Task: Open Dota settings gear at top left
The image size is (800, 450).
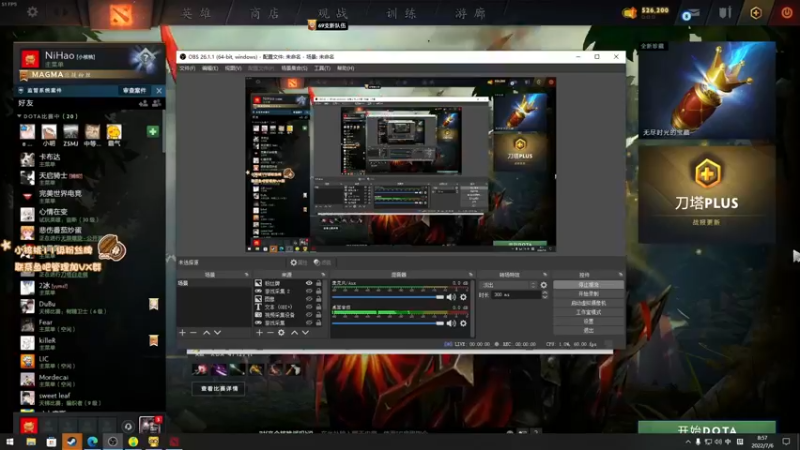Action: [32, 12]
